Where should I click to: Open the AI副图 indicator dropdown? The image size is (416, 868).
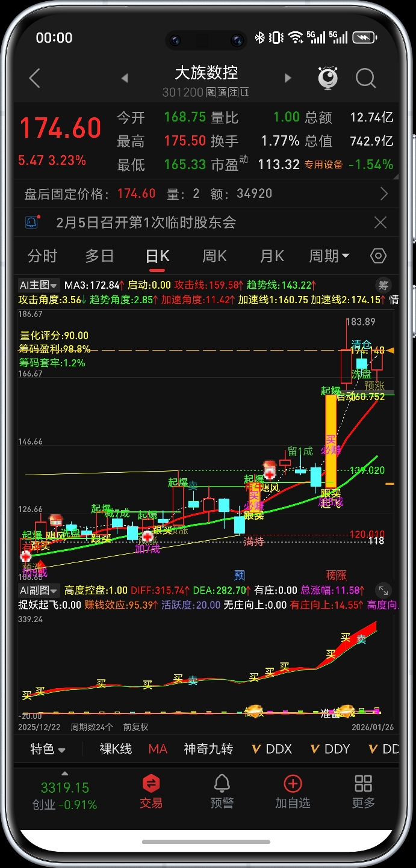(x=39, y=591)
